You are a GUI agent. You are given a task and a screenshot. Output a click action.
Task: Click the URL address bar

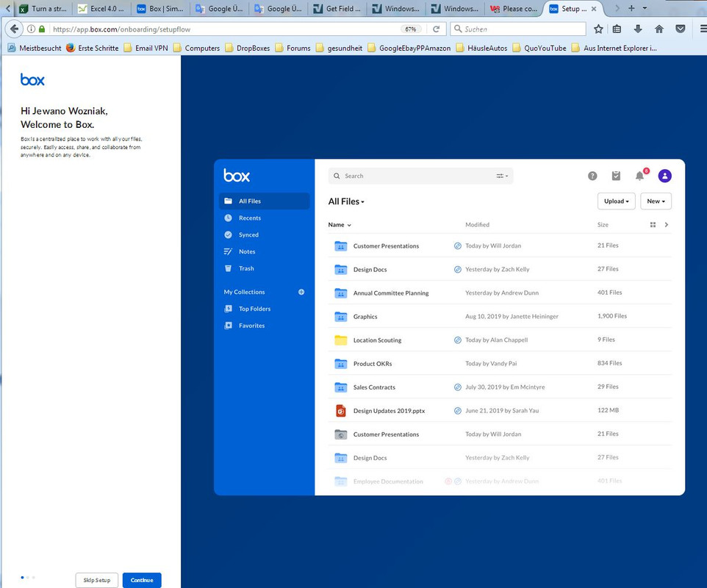[x=226, y=29]
